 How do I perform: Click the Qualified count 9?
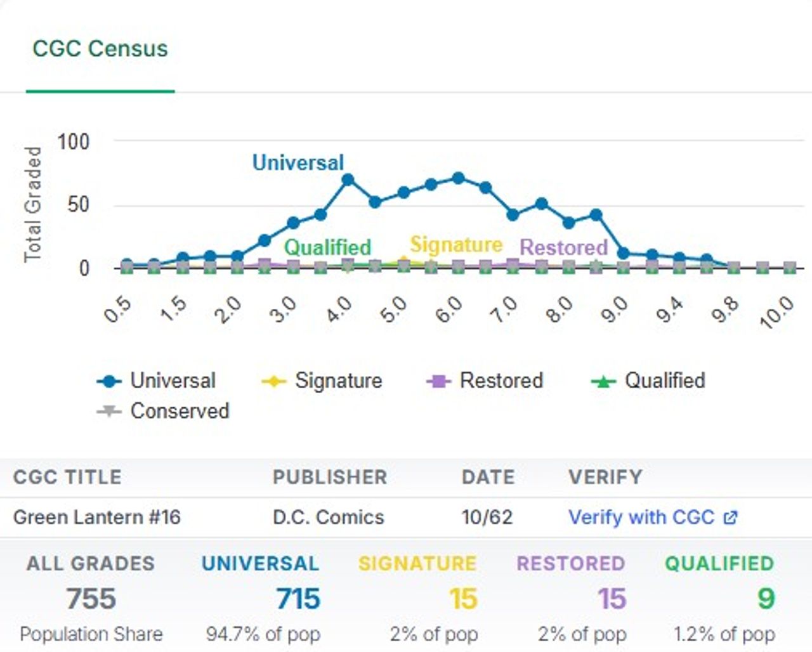766,599
